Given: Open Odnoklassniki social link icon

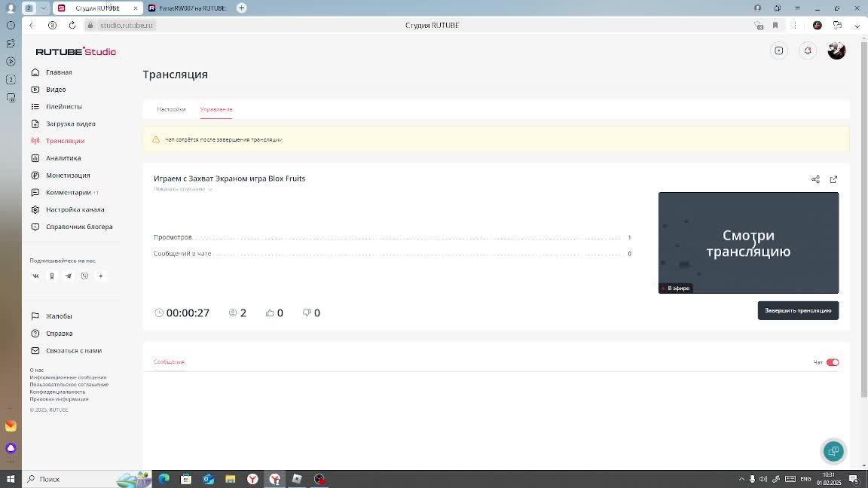Looking at the screenshot, I should pos(52,276).
